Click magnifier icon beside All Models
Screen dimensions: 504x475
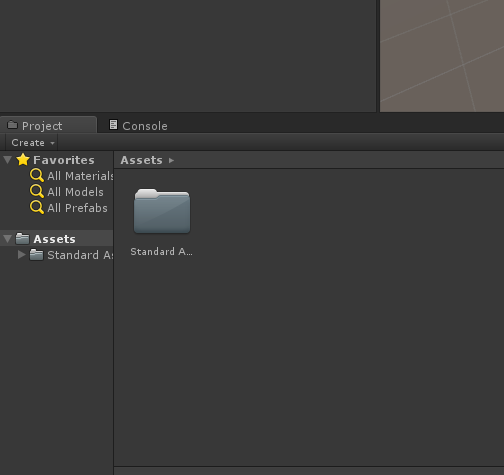tap(37, 191)
